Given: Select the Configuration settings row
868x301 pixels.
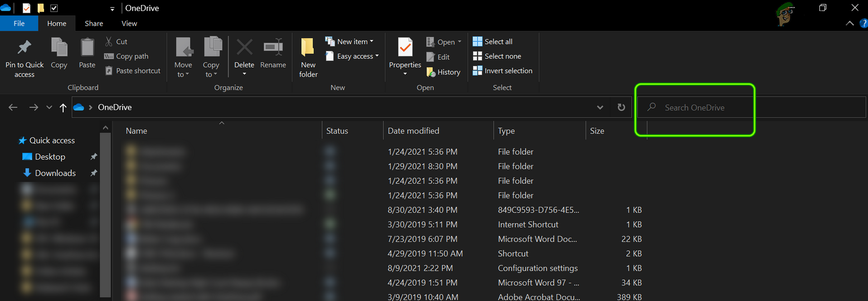Looking at the screenshot, I should [384, 268].
